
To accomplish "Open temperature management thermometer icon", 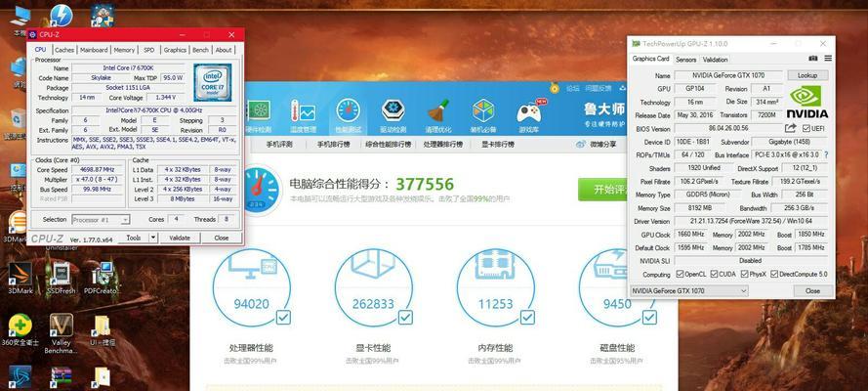I will click(x=303, y=110).
